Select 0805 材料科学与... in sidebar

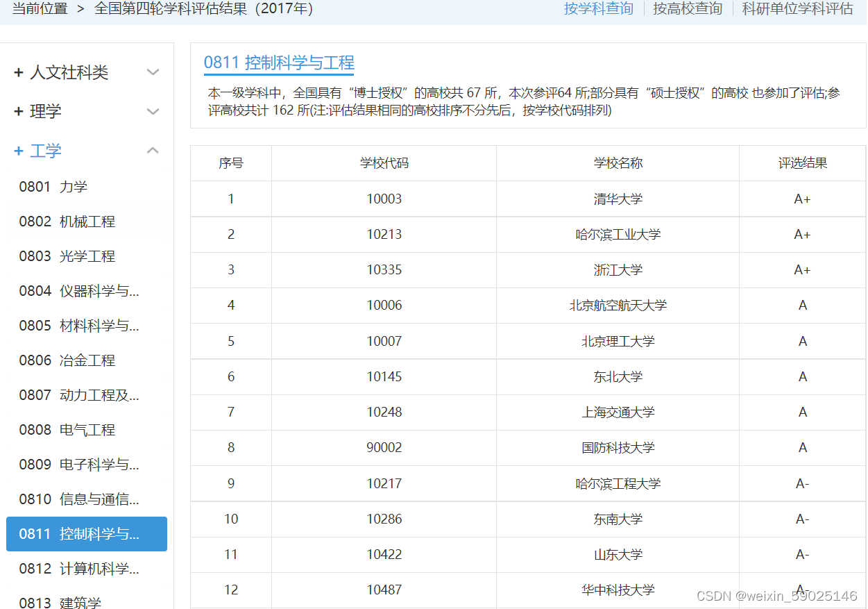pyautogui.click(x=79, y=326)
